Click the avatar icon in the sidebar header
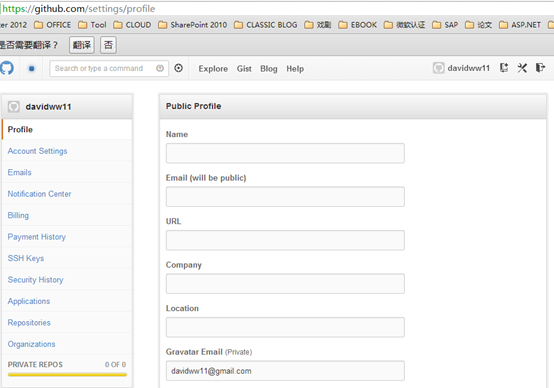The image size is (554, 388). pyautogui.click(x=14, y=106)
